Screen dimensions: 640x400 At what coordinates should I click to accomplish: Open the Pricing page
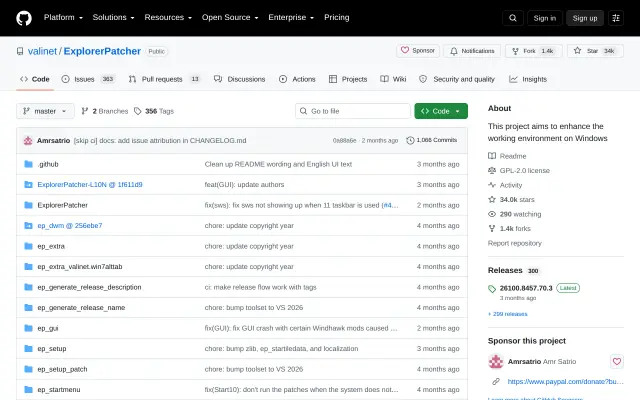(x=337, y=18)
